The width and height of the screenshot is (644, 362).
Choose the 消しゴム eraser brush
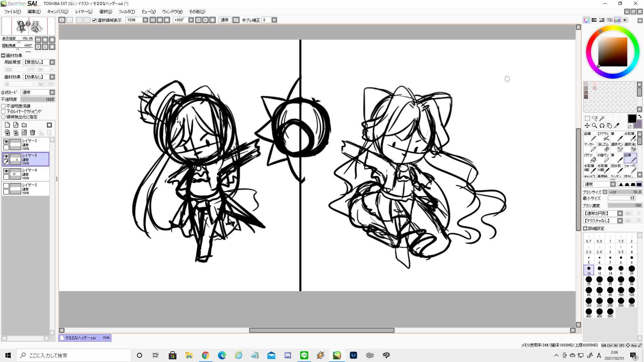pos(603,147)
